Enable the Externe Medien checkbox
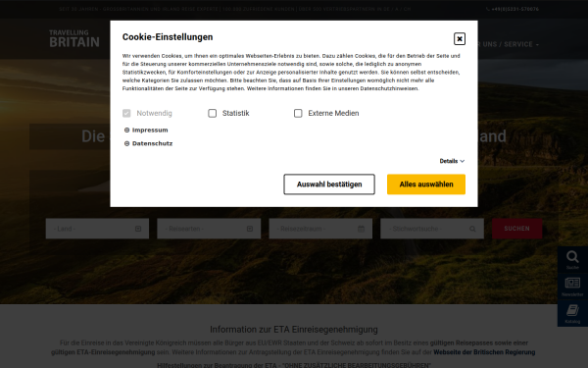 298,114
